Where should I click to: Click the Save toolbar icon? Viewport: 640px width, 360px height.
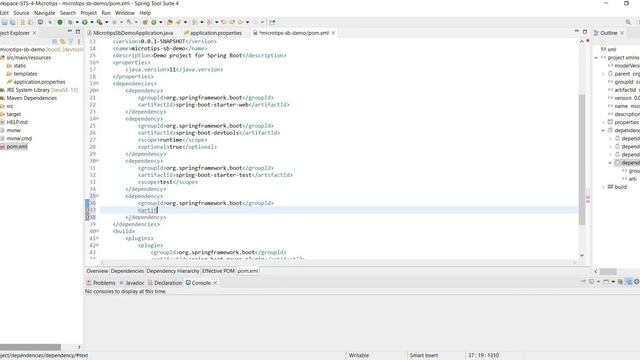pyautogui.click(x=4, y=22)
